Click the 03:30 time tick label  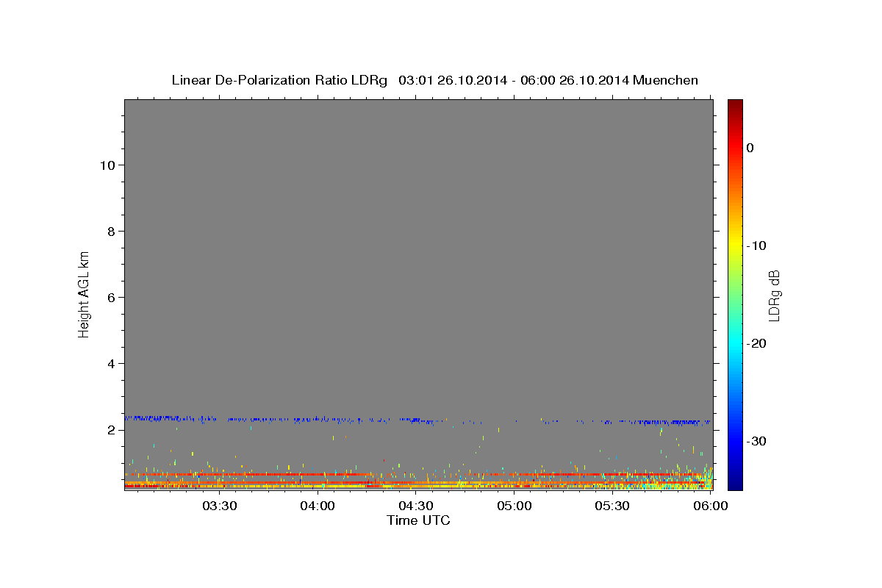pos(220,506)
